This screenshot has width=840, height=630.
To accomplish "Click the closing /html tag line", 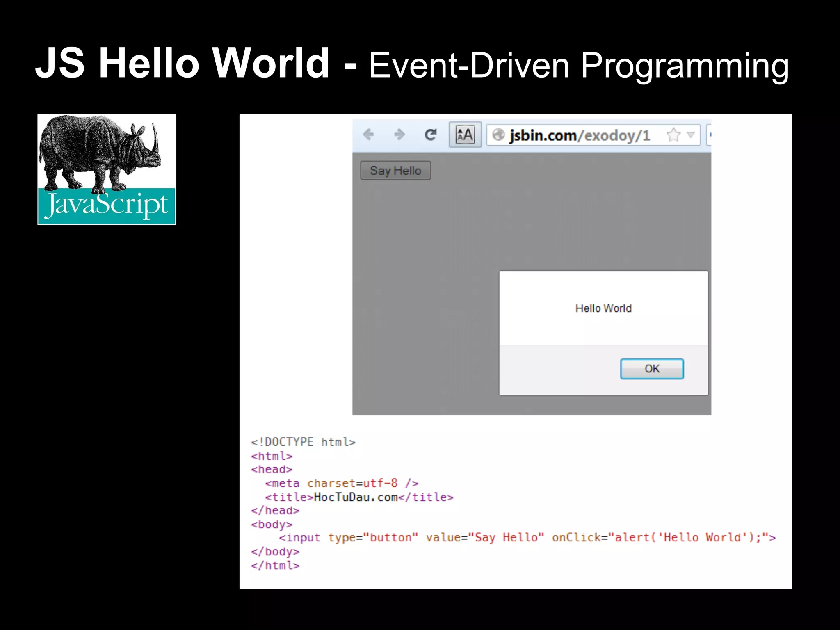I will tap(275, 566).
